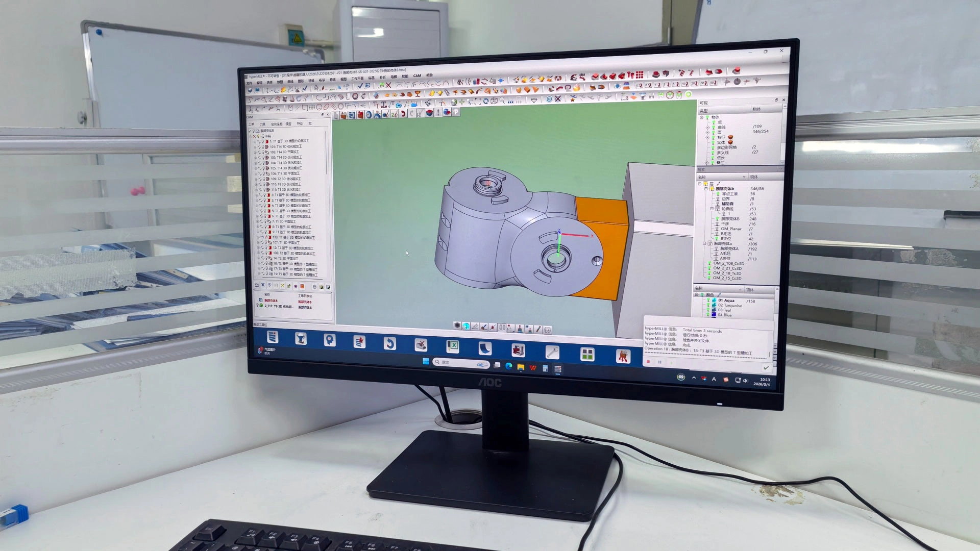Click the goblet-shaped boolean icon in the toolbar
This screenshot has width=980, height=551.
pos(418,93)
